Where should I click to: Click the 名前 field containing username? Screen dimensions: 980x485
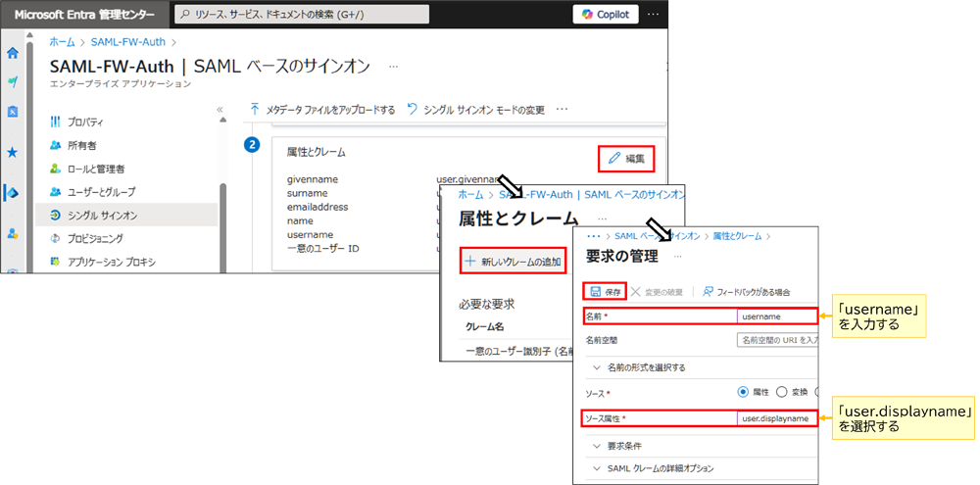777,316
